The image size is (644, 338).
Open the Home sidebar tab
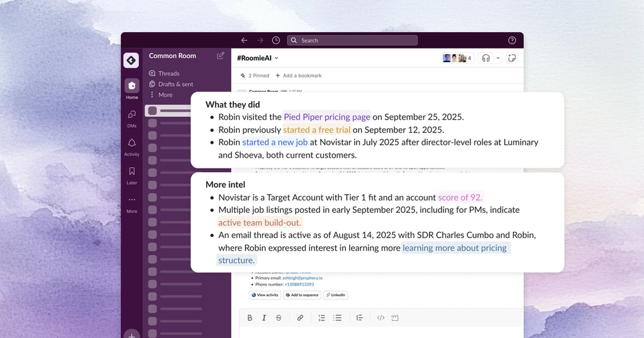132,89
